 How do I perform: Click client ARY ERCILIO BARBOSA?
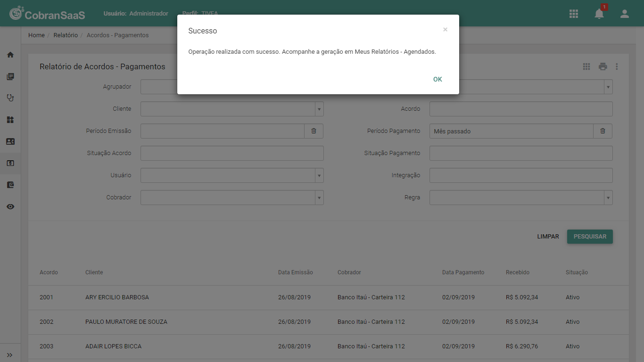pos(117,297)
